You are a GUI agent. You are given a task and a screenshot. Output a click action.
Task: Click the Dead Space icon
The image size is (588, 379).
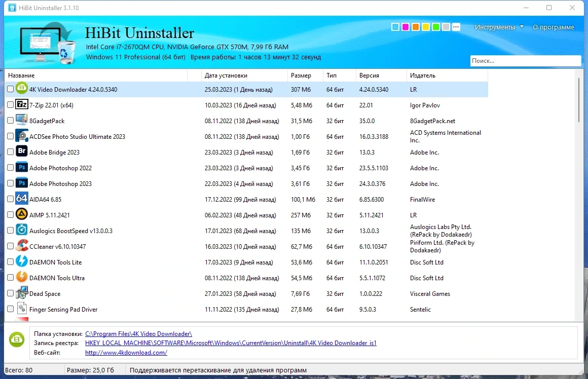(x=22, y=293)
